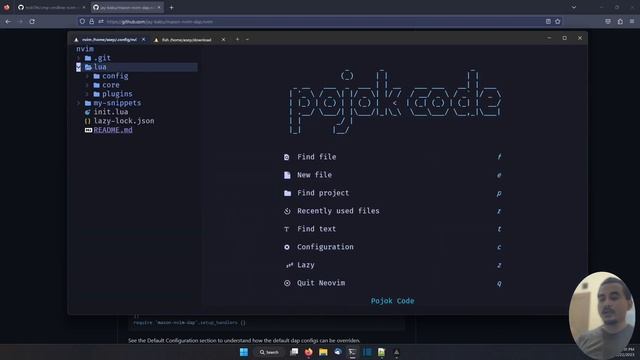Open terminal new-tab dropdown arrow
The image size is (640, 360).
(x=247, y=39)
